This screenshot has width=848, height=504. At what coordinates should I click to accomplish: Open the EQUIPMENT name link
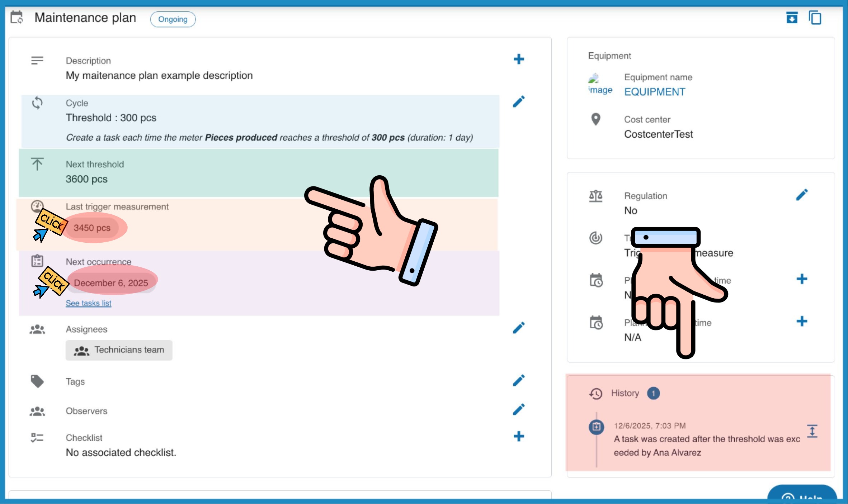point(654,92)
